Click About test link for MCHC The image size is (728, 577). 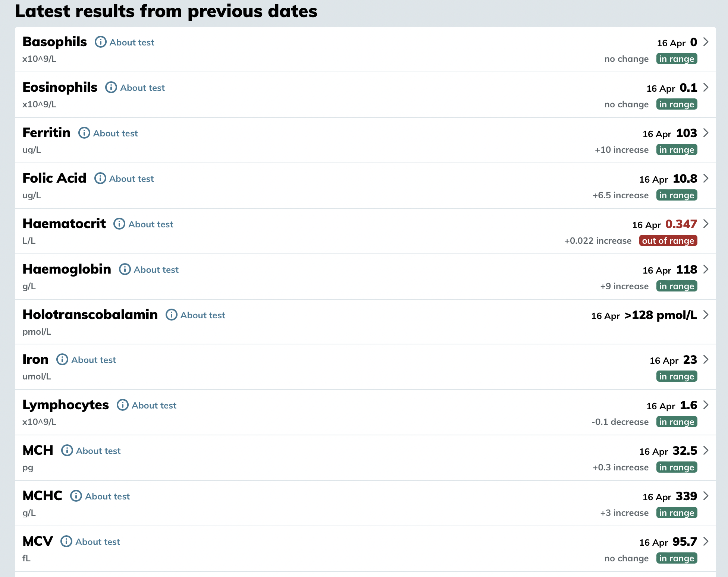click(x=107, y=496)
